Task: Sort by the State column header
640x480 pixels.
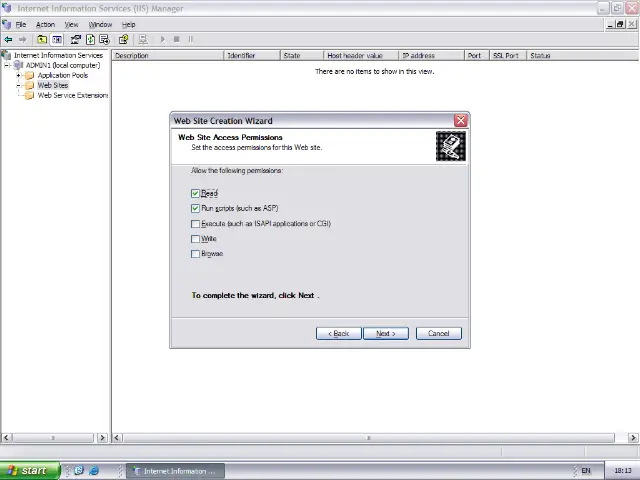Action: 302,56
